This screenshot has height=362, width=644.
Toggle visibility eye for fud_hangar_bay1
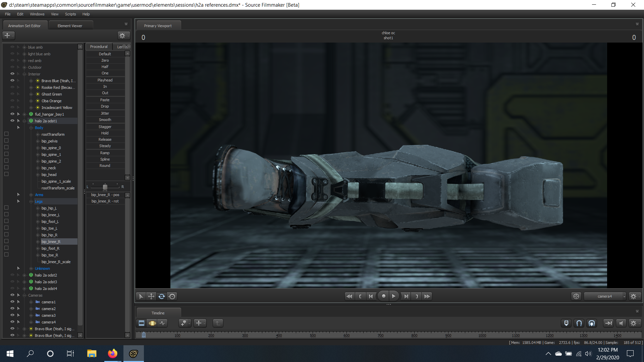(12, 114)
